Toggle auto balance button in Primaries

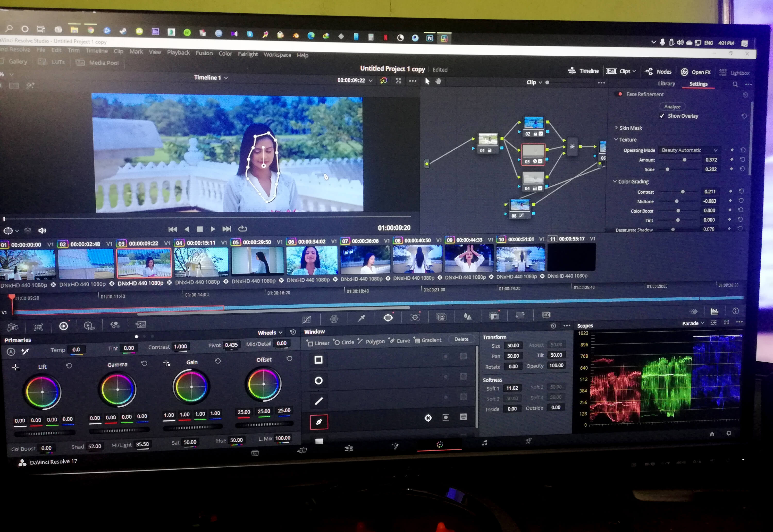[x=11, y=352]
